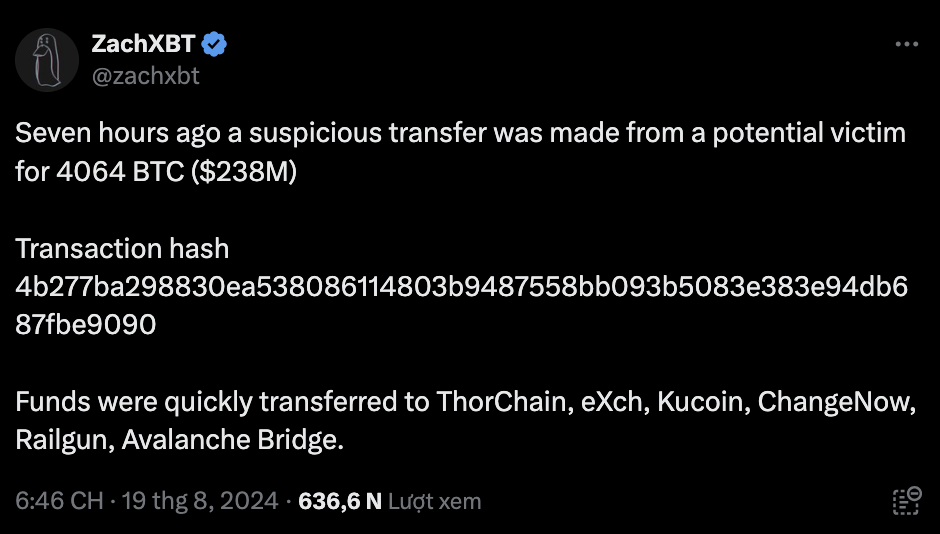Image resolution: width=940 pixels, height=534 pixels.
Task: Click the @zachxbt handle
Action: (145, 76)
